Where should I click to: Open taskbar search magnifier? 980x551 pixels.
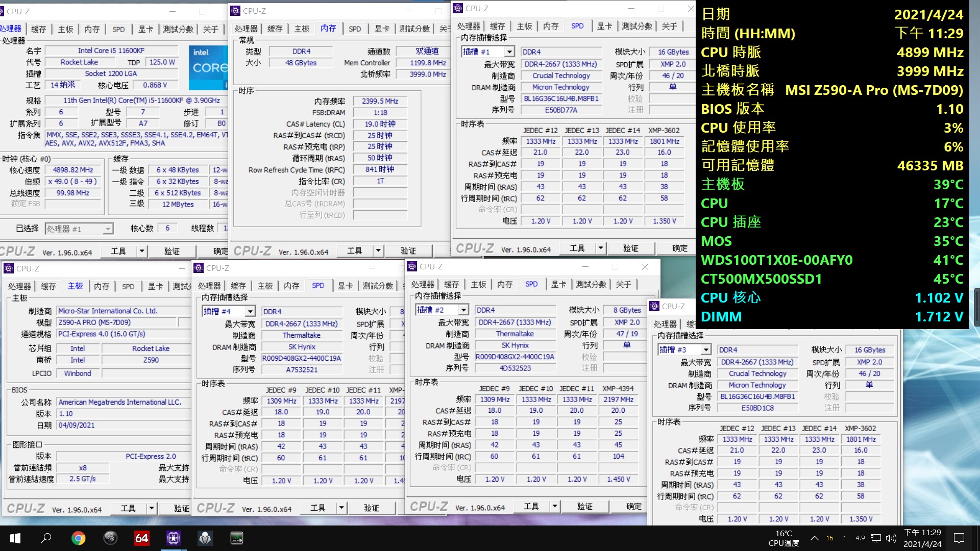pos(46,538)
